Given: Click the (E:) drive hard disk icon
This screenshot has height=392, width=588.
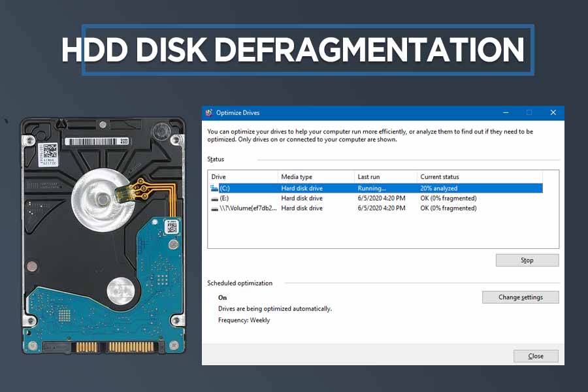Looking at the screenshot, I should click(214, 198).
